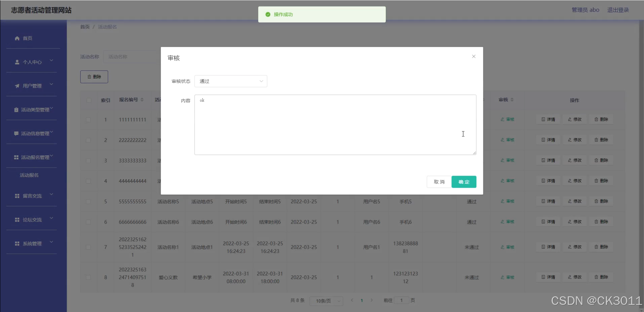Open 活动报名 submenu item
The image size is (644, 312).
point(29,175)
